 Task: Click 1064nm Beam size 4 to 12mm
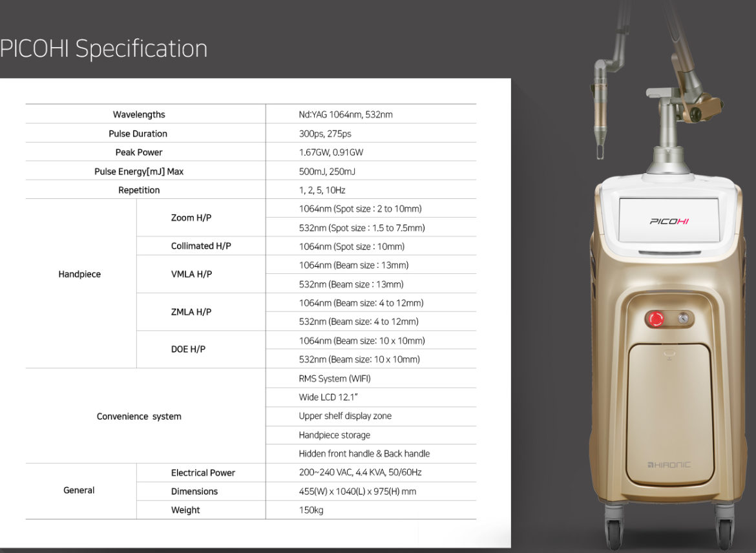click(x=361, y=303)
